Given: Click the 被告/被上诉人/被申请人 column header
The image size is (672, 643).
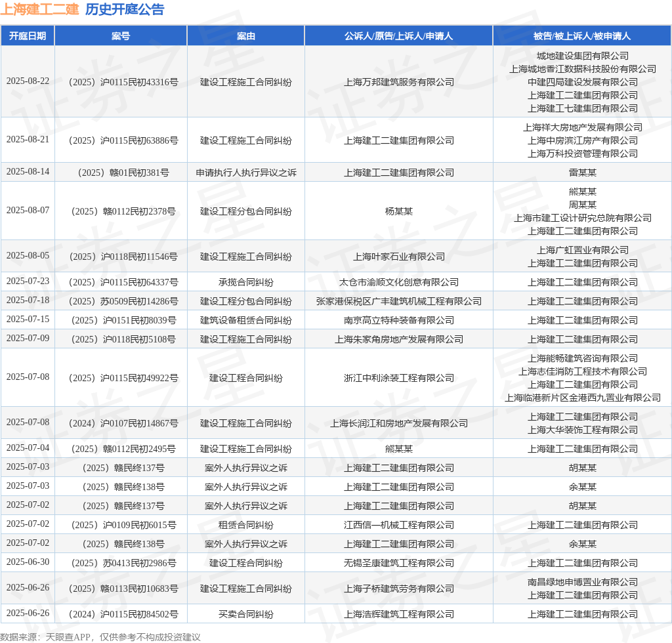Looking at the screenshot, I should (x=582, y=36).
